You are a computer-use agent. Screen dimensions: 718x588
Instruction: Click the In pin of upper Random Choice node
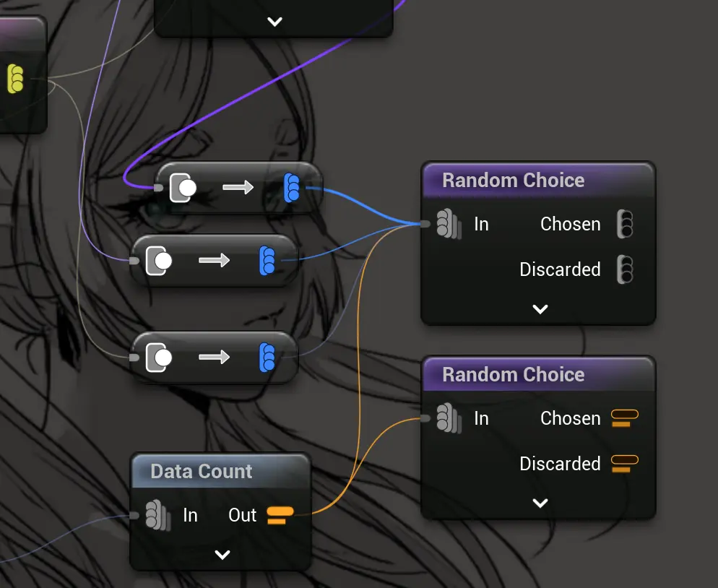click(448, 224)
